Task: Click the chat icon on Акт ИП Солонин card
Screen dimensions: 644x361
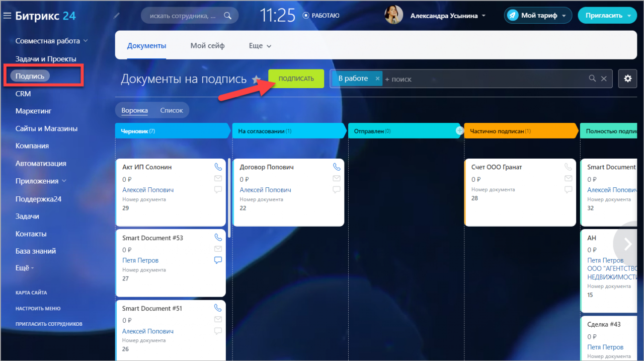Action: [218, 190]
